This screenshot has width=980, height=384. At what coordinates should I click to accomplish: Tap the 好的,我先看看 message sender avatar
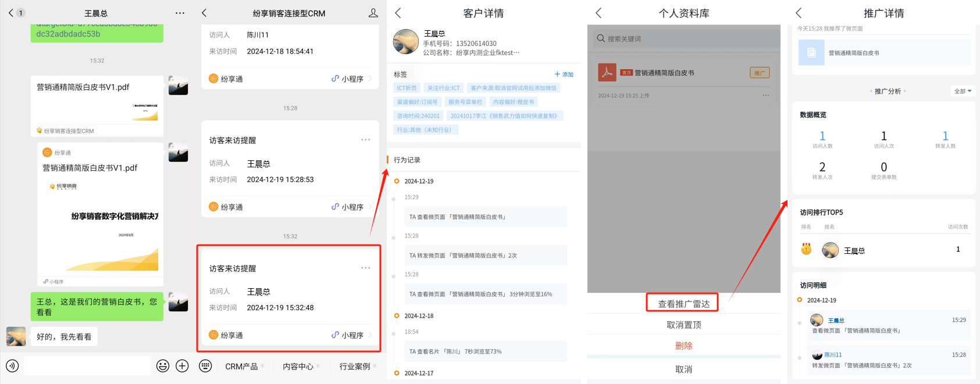[16, 336]
